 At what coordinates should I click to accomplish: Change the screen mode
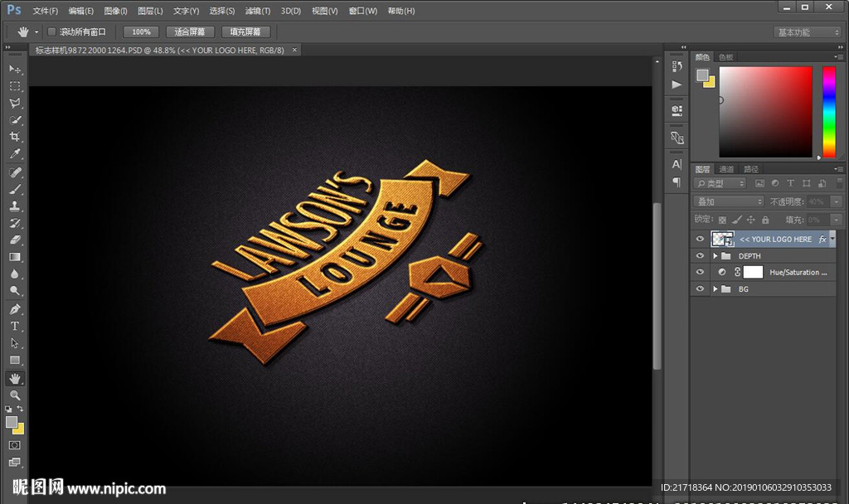[x=15, y=463]
